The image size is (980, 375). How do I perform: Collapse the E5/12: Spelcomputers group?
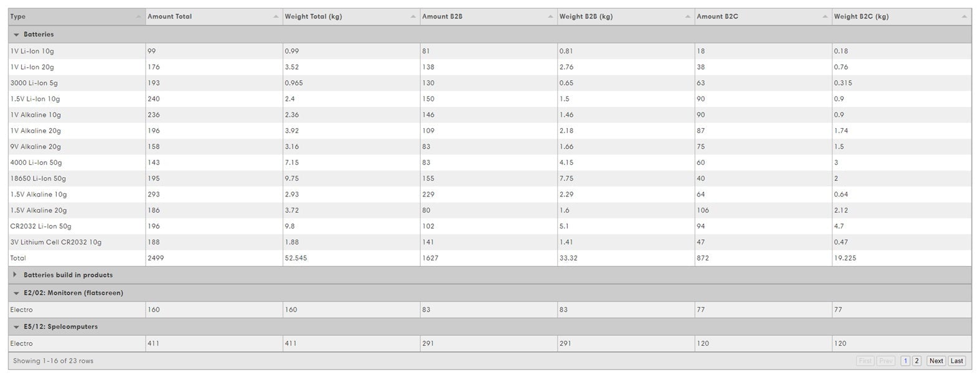point(16,327)
